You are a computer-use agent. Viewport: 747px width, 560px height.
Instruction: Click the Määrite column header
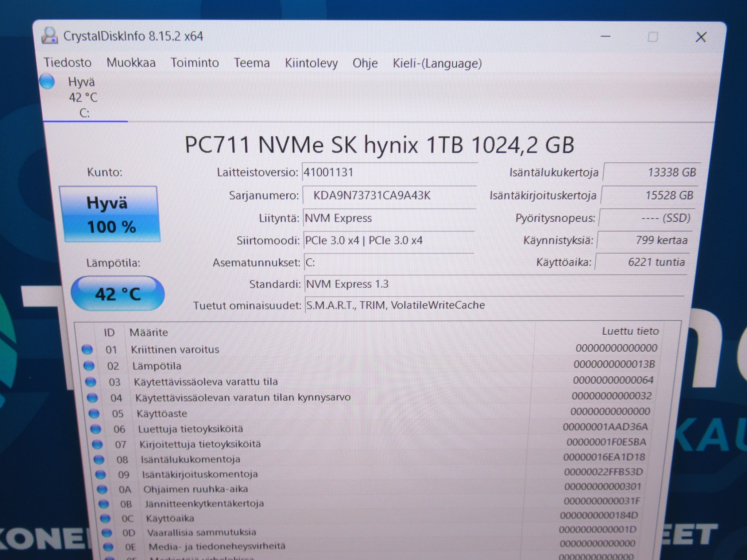pyautogui.click(x=149, y=332)
